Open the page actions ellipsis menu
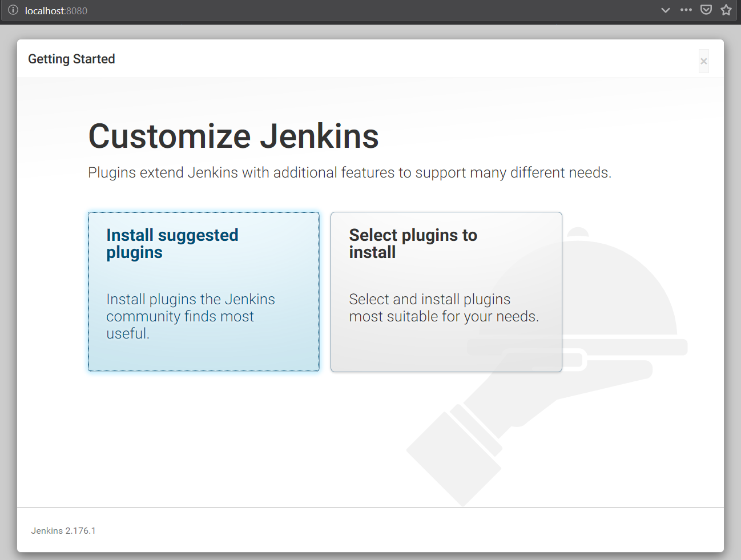Screen dimensions: 741x560 [x=686, y=10]
